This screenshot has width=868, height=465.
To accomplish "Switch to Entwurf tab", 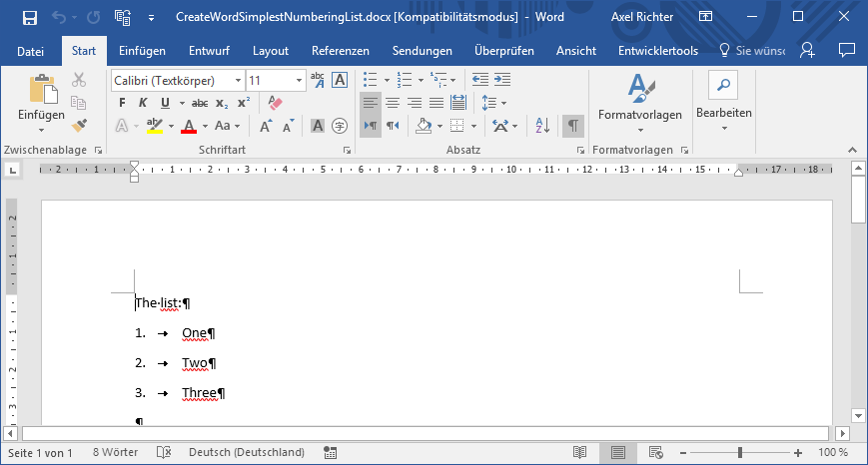I will 209,51.
